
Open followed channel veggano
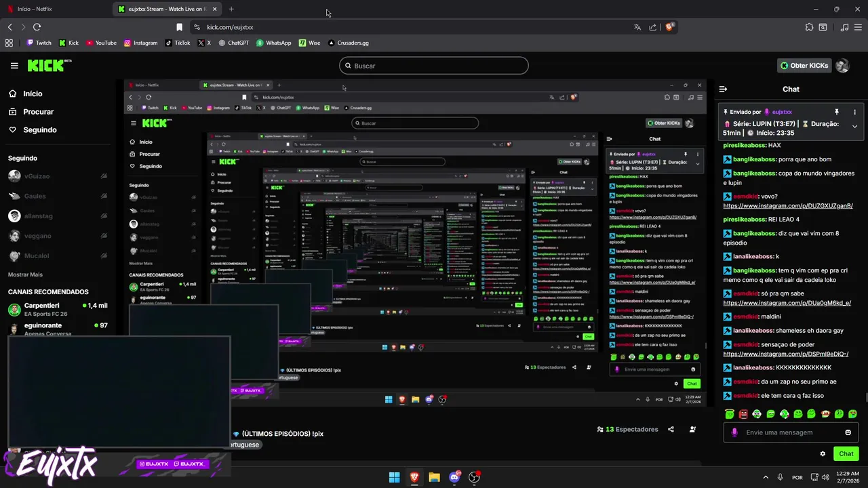pyautogui.click(x=58, y=236)
